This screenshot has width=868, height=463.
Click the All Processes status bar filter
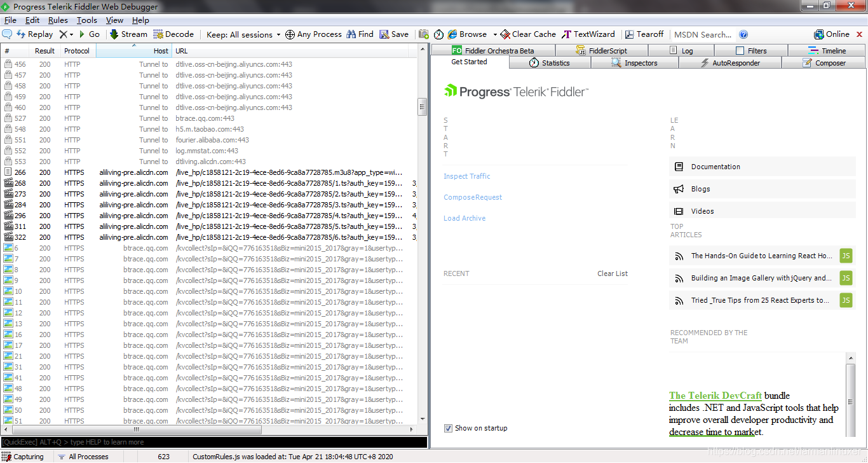coord(83,457)
